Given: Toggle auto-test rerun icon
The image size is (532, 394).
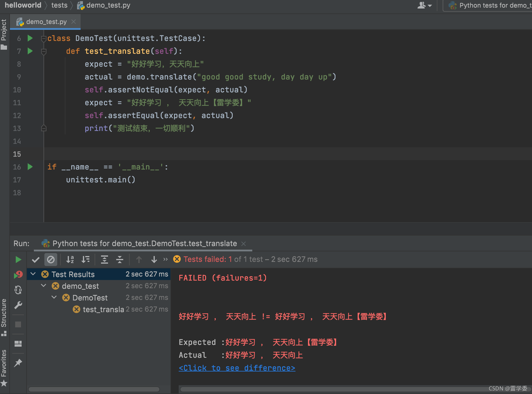Looking at the screenshot, I should [x=18, y=290].
